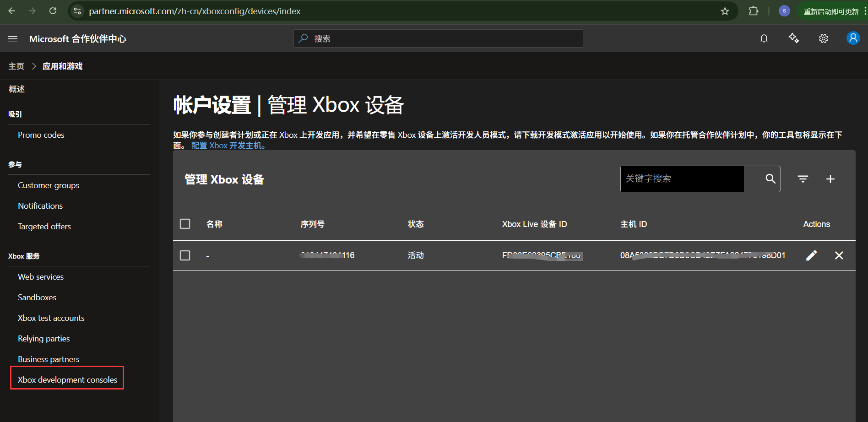Open the settings gear
The width and height of the screenshot is (868, 422).
[823, 39]
